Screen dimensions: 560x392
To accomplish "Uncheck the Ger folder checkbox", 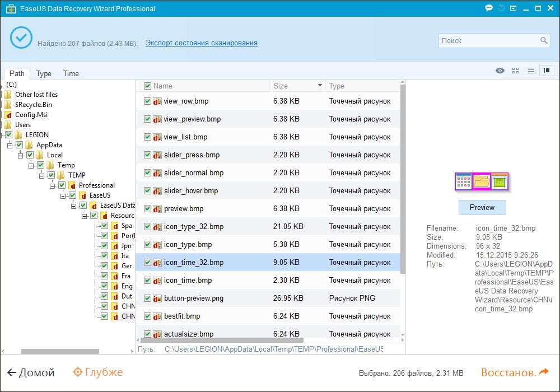I will tap(104, 265).
